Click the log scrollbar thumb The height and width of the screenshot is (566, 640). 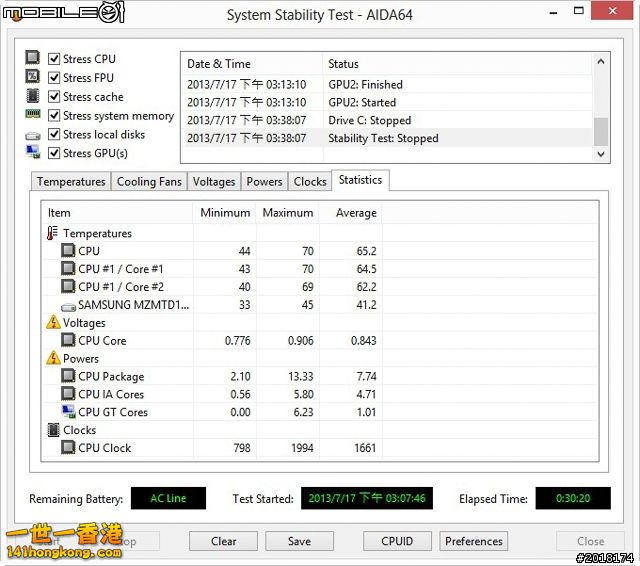coord(601,131)
